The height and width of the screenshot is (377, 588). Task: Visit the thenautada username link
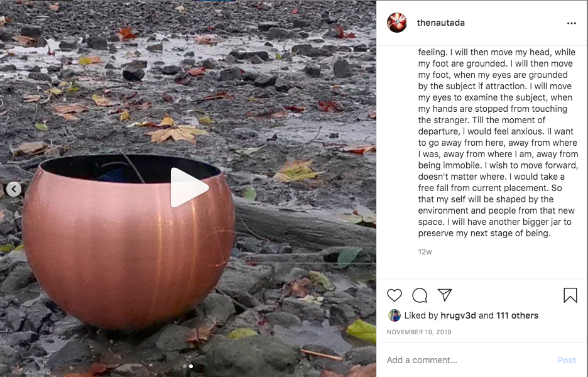coord(440,23)
